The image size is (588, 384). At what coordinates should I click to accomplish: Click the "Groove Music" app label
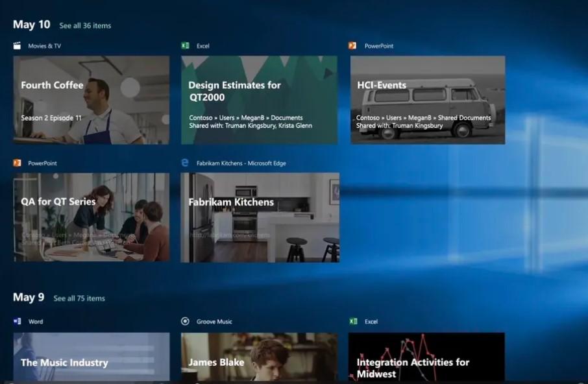(214, 322)
